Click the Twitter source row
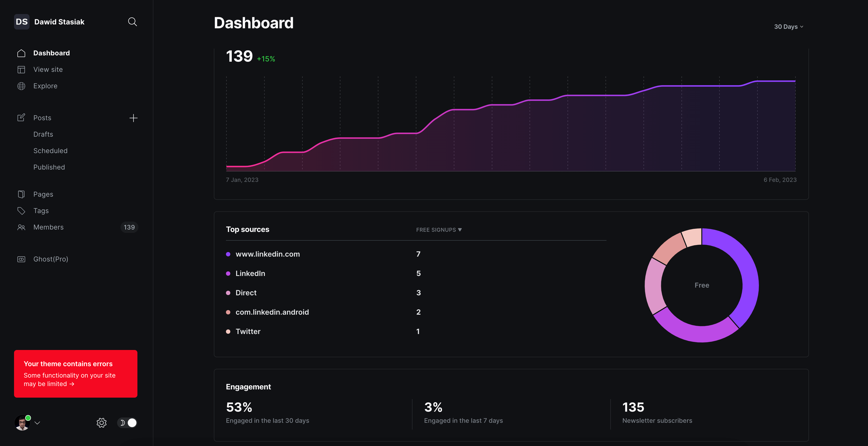Image resolution: width=868 pixels, height=446 pixels. (416, 332)
